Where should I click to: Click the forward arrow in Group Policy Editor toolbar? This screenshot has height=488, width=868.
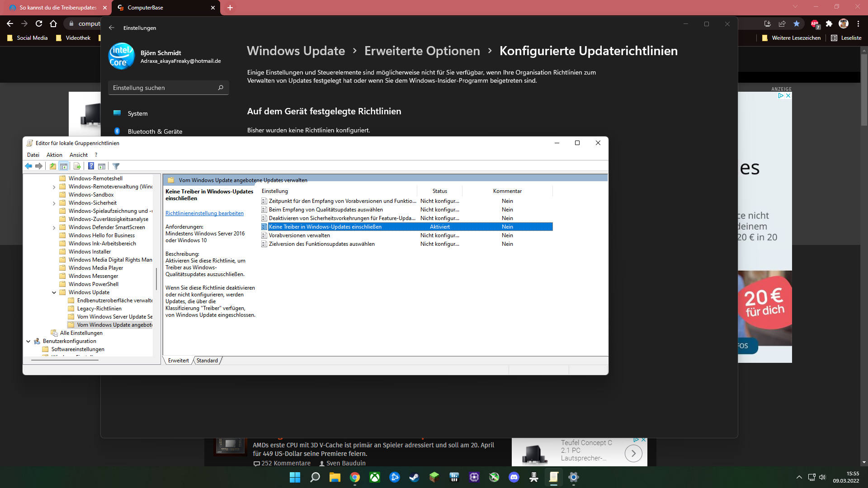coord(39,166)
